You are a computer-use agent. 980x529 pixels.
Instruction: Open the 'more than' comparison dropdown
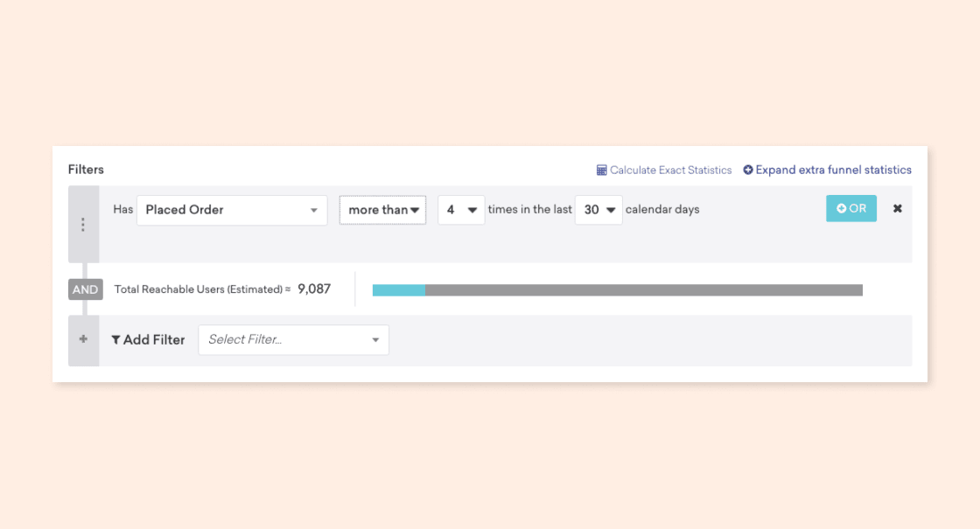pyautogui.click(x=382, y=210)
